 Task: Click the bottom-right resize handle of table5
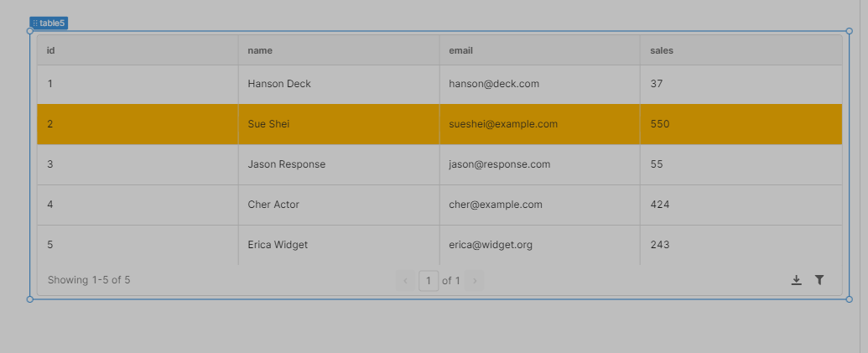pos(849,299)
